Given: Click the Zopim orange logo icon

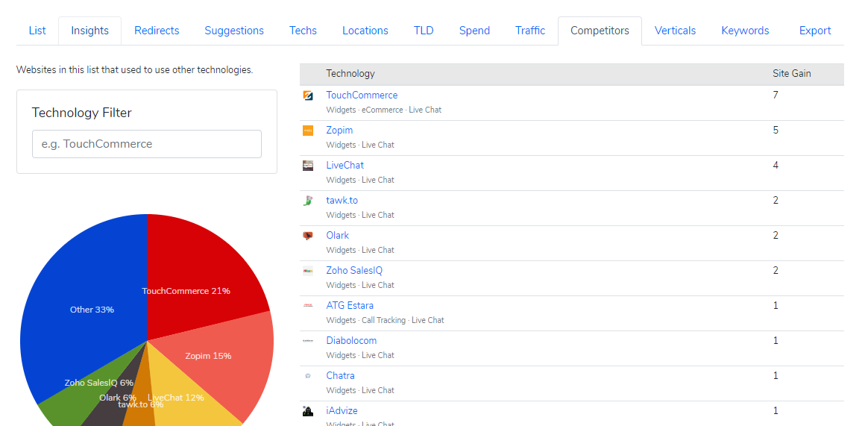Looking at the screenshot, I should pos(308,130).
